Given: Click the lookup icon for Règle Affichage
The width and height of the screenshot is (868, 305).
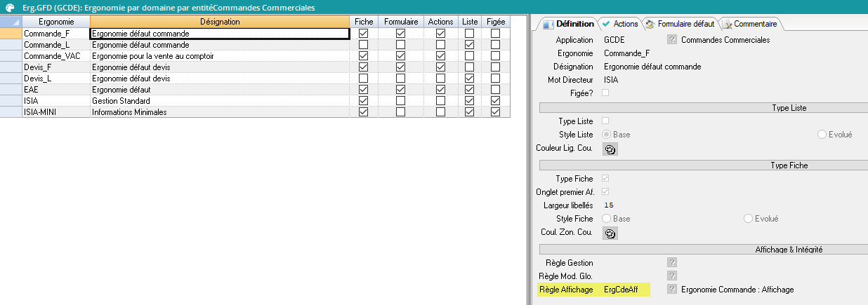Looking at the screenshot, I should [x=672, y=290].
